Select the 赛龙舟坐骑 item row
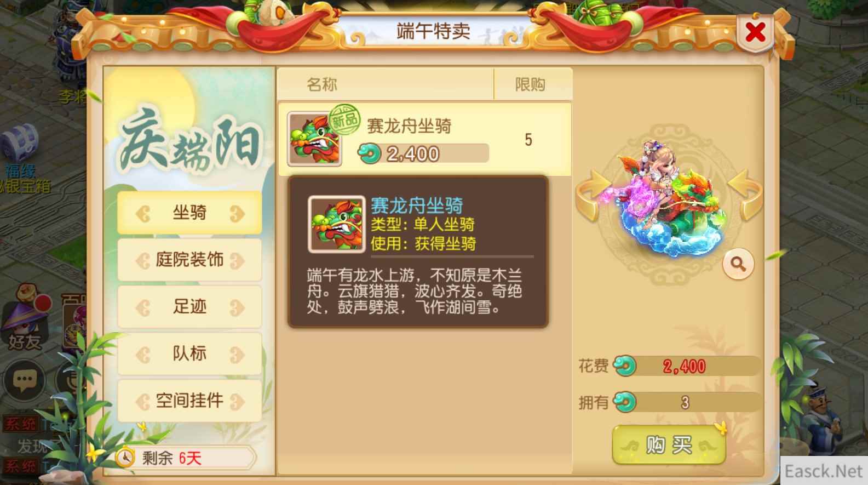The height and width of the screenshot is (485, 868). [425, 139]
